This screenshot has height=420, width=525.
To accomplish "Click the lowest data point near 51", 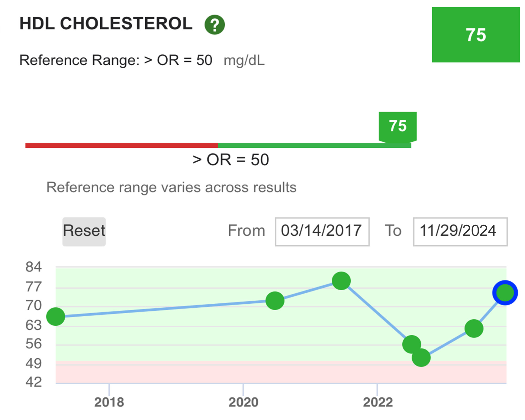I will point(421,357).
